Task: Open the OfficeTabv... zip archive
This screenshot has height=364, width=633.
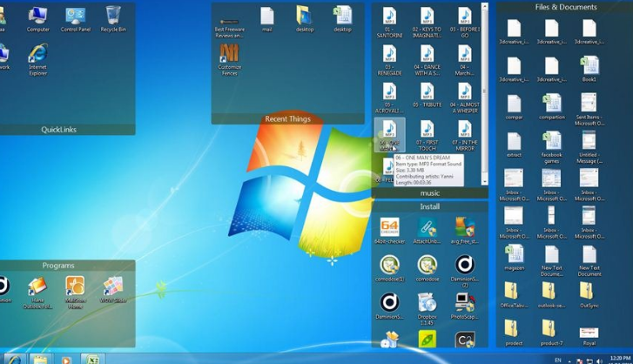Action: [514, 295]
